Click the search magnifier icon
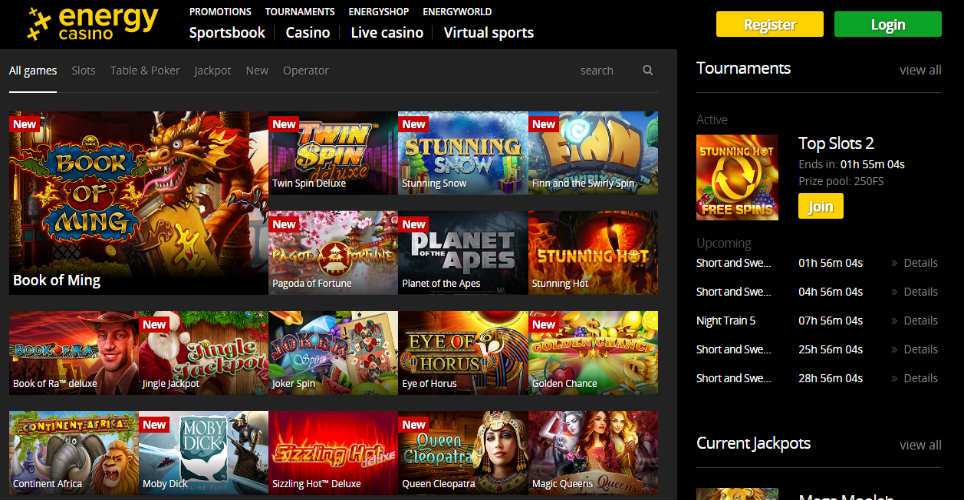964x500 pixels. click(x=647, y=71)
